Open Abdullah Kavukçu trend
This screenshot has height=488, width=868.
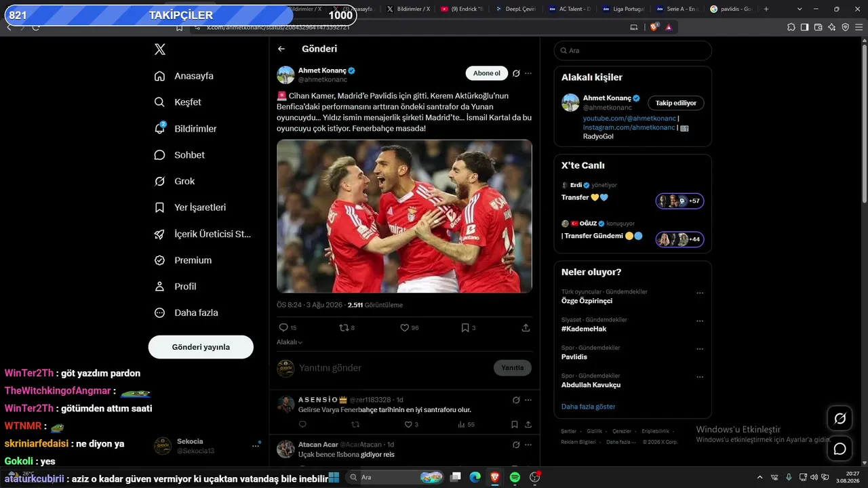point(591,385)
